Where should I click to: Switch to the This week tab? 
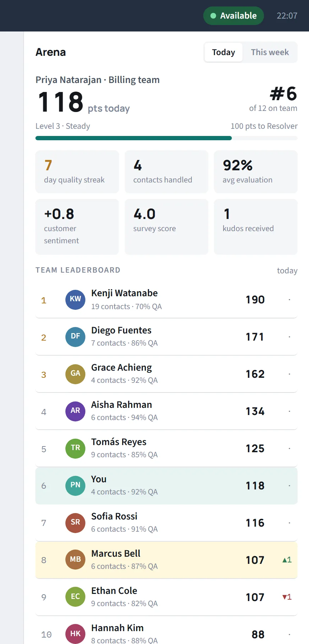pos(270,52)
